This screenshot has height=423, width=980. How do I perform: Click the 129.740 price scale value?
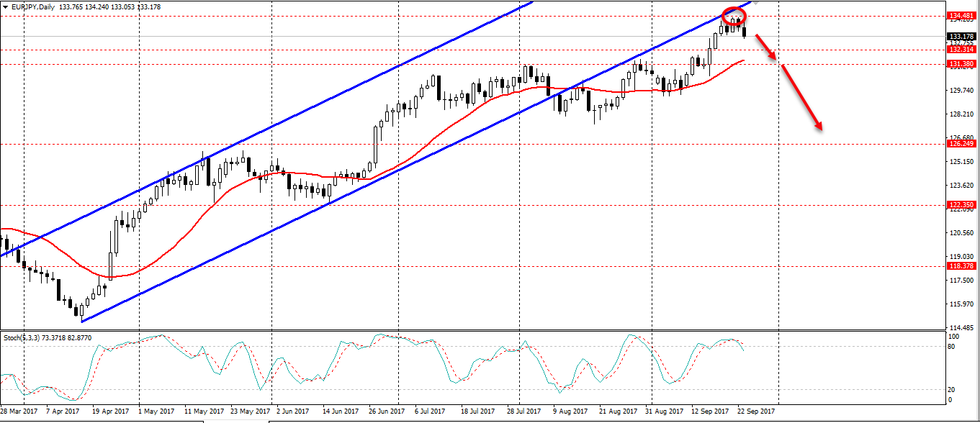point(962,90)
